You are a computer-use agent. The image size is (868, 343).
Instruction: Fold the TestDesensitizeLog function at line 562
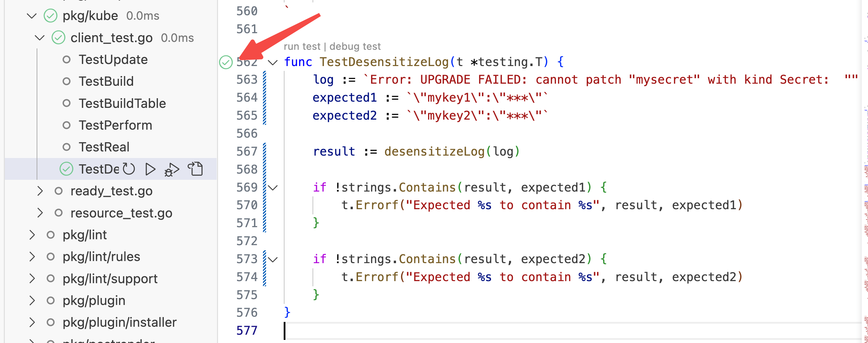[273, 63]
